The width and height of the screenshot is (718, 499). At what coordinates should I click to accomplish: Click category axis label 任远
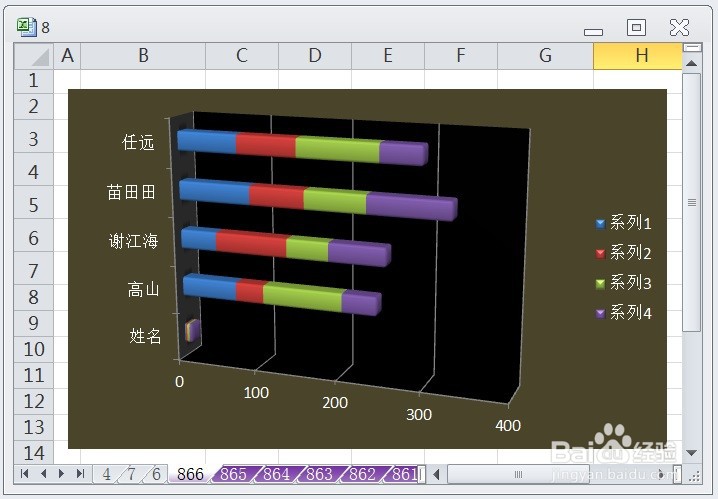[138, 142]
